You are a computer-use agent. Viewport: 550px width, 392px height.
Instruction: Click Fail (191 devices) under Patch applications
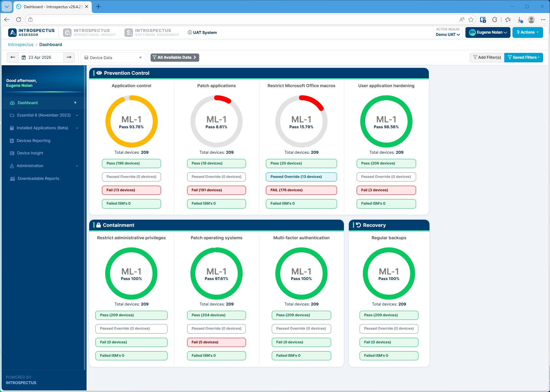(x=216, y=190)
